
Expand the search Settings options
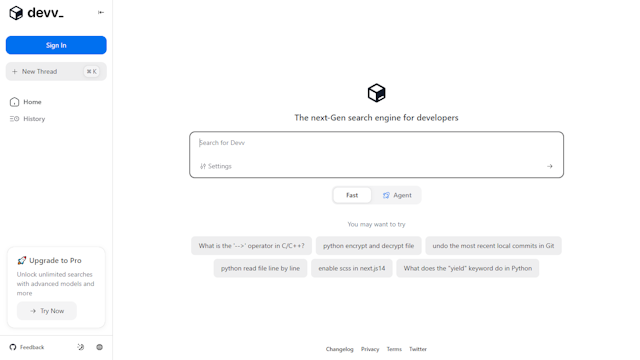pyautogui.click(x=216, y=166)
